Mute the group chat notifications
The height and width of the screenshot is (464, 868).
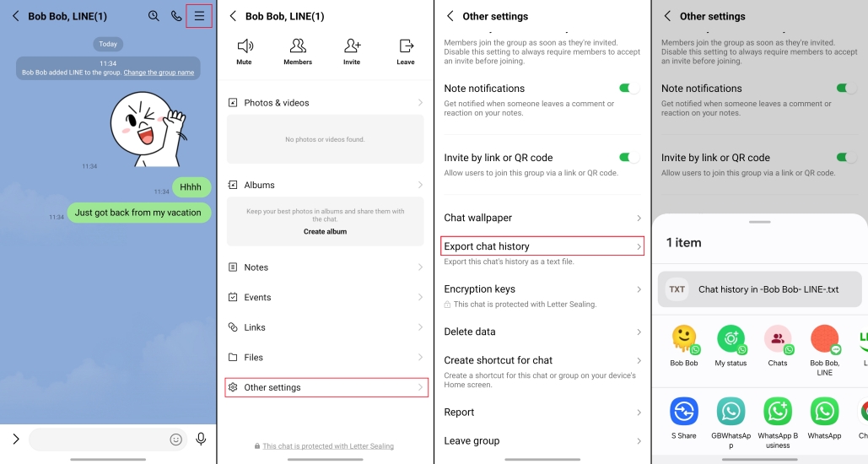245,51
